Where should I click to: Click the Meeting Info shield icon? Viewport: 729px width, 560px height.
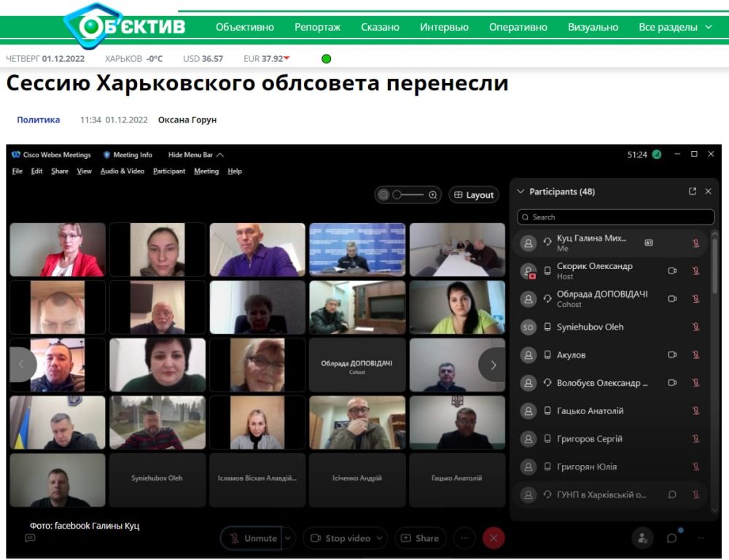click(x=106, y=155)
